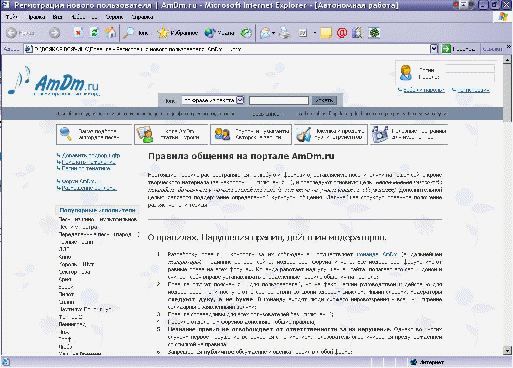Click the login username input field
This screenshot has height=368, width=513.
point(470,69)
